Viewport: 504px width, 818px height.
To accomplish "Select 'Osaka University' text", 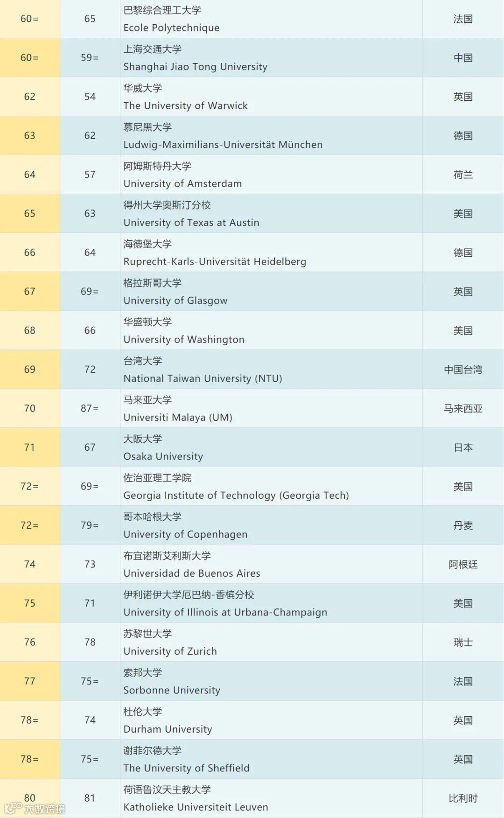I will coord(163,456).
